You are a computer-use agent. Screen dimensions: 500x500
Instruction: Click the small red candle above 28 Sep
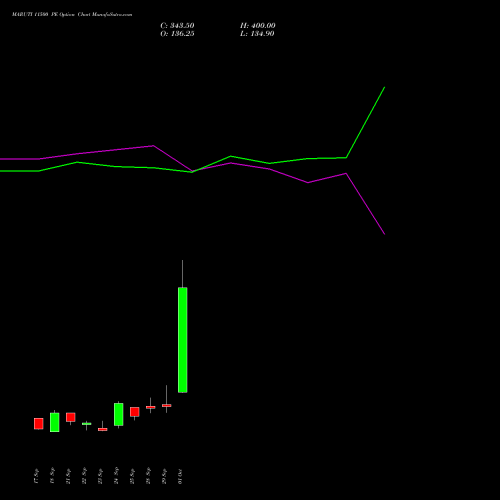(151, 407)
